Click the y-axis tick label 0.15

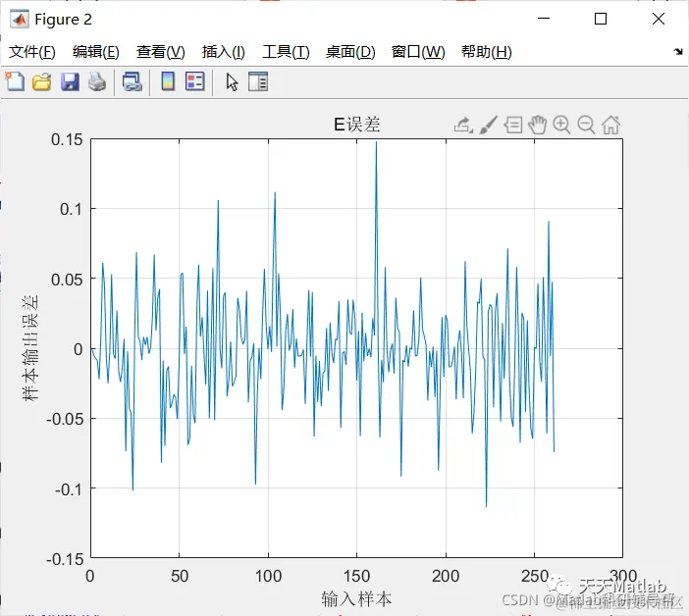[x=67, y=139]
